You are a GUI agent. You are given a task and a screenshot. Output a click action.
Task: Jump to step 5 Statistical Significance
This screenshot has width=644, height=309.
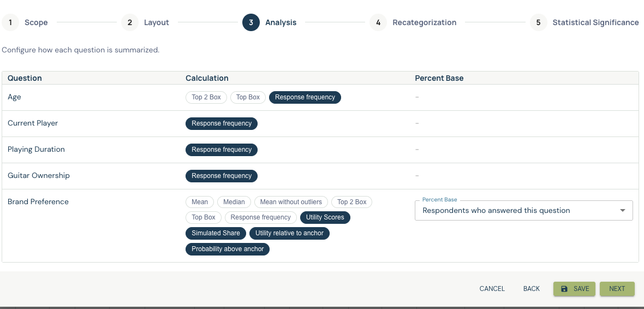coord(584,22)
